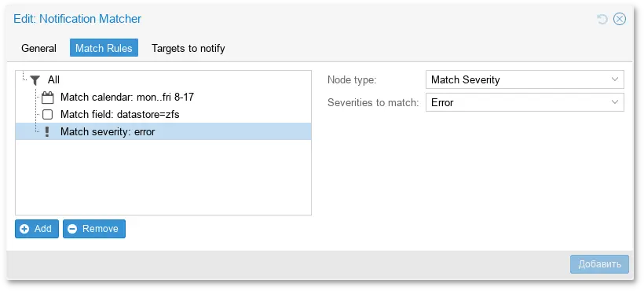This screenshot has width=644, height=291.
Task: Close the Notification Matcher dialog
Action: [620, 19]
